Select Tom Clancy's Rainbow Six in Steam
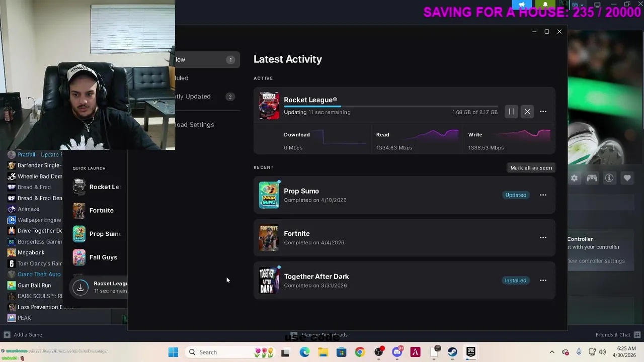Viewport: 644px width, 362px height. tap(34, 263)
